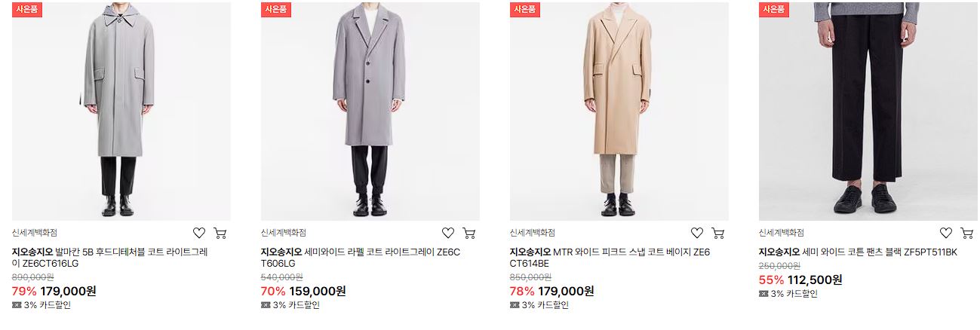Click the 사은품 badge on the beige coat
This screenshot has height=330, width=980.
point(524,10)
